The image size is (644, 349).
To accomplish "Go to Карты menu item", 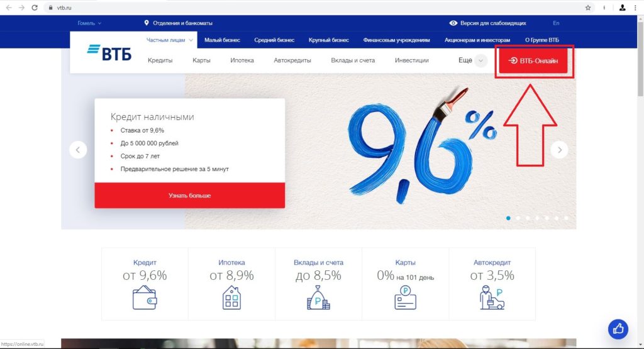I will click(x=201, y=60).
